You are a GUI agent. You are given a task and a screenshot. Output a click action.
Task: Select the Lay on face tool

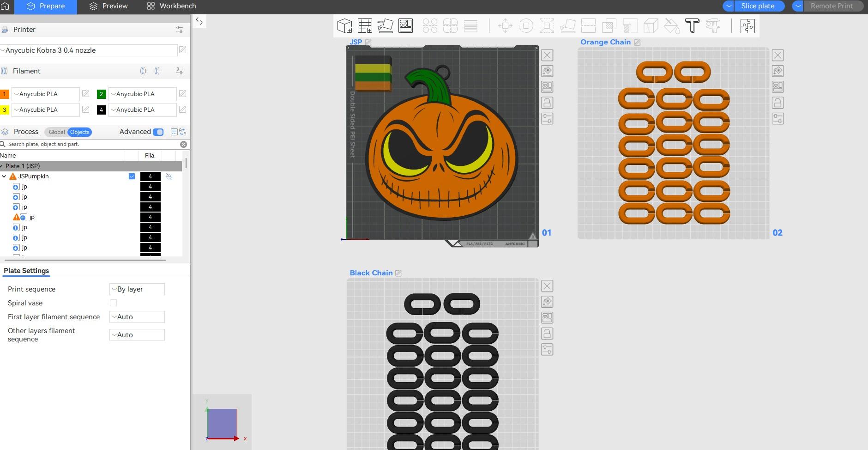point(567,26)
